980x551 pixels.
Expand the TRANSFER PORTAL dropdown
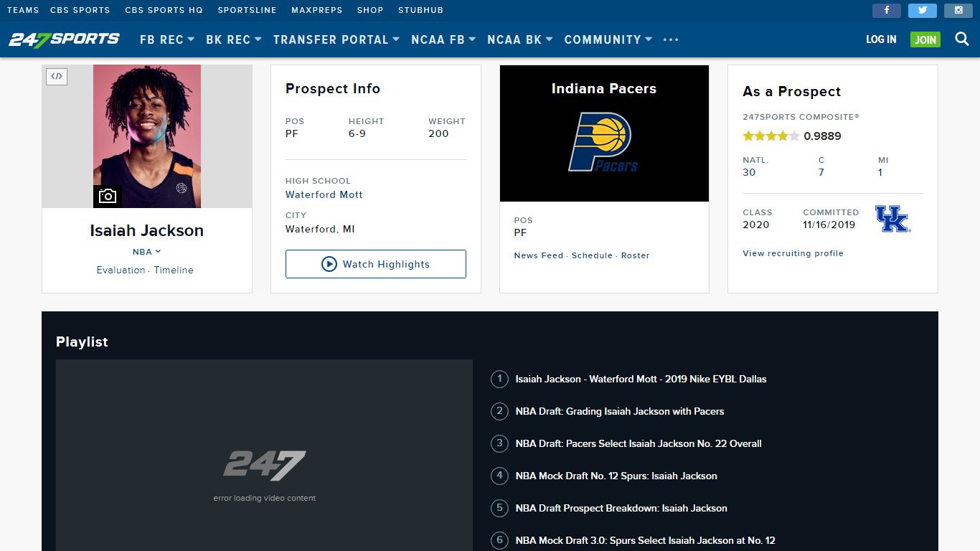click(336, 39)
